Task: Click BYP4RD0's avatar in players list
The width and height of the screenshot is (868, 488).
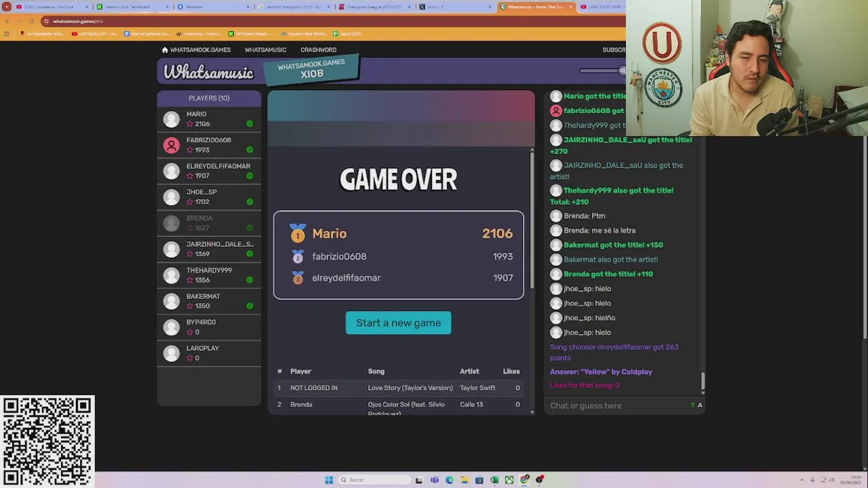Action: [172, 327]
